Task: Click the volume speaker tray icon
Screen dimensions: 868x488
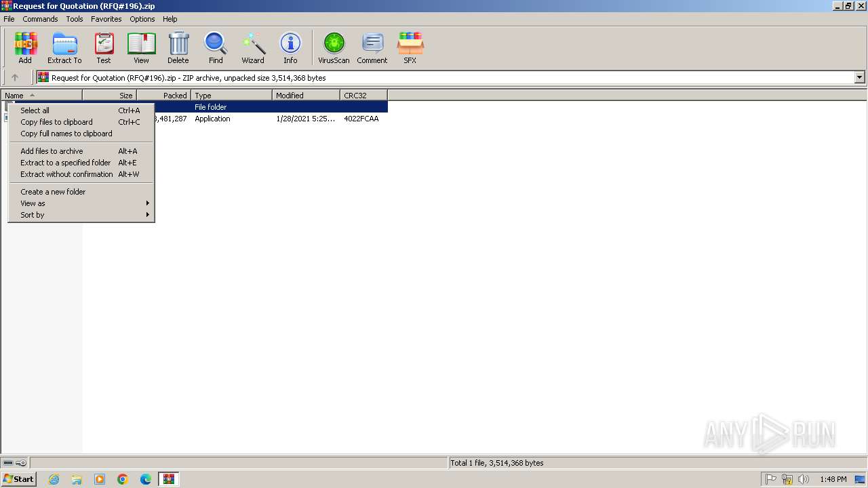Action: click(804, 479)
